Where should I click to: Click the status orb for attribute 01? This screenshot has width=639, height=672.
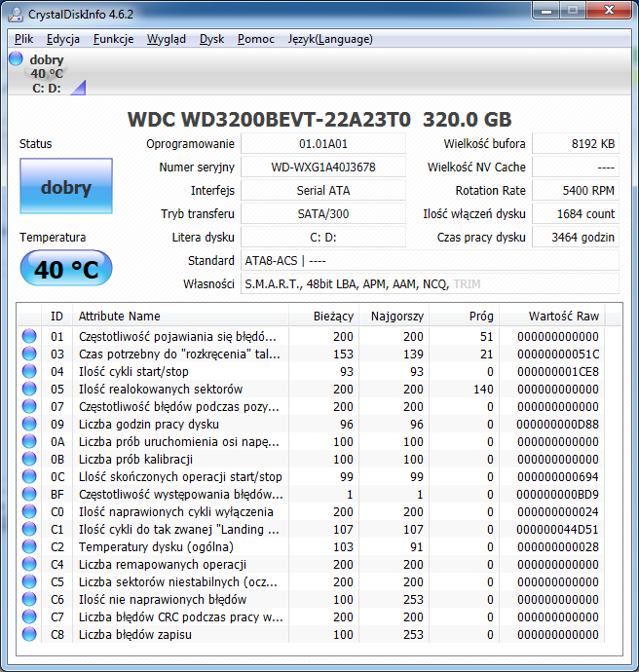coord(29,336)
